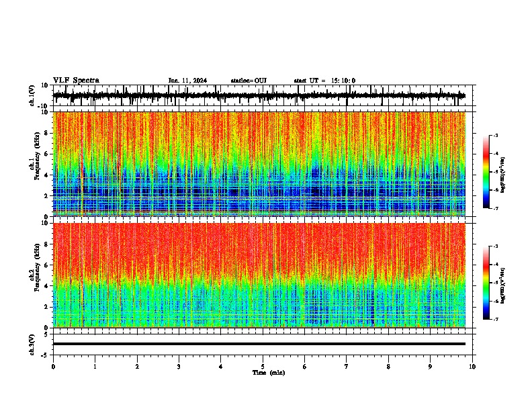Click the 'ch.1(V)' axis label
Viewport: 532px width, 411px height.
coord(32,95)
